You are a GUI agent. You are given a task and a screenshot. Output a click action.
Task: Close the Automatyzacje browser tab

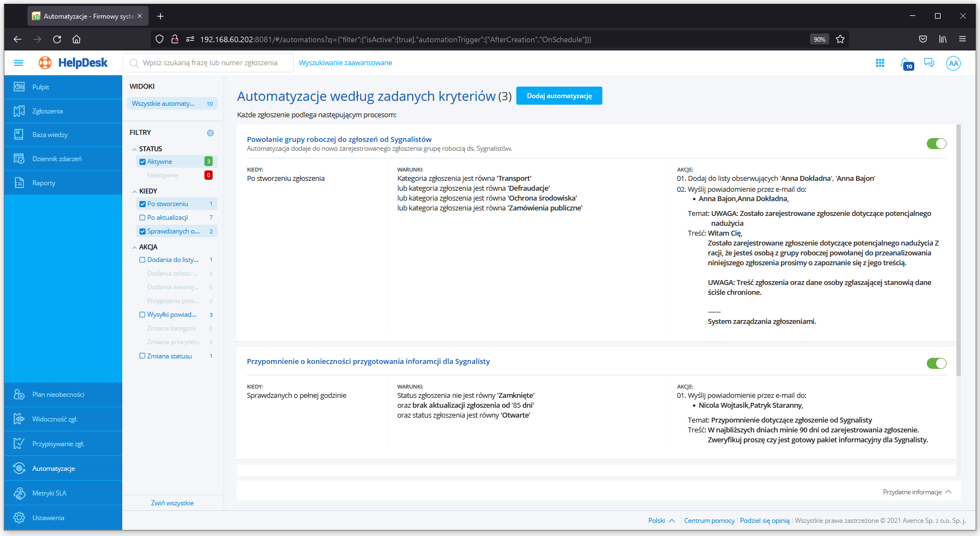[x=140, y=16]
